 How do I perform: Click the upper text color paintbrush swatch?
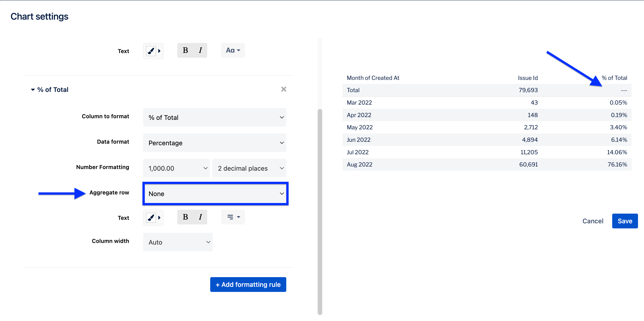click(151, 51)
